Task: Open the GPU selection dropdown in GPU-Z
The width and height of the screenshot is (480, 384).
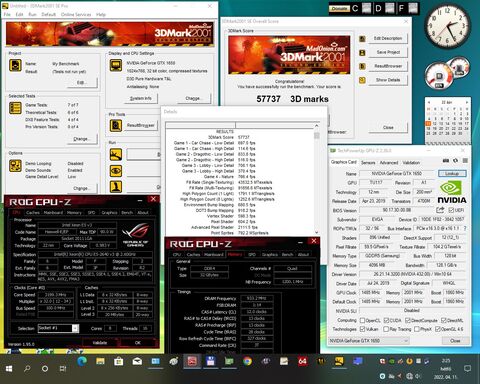Action: point(369,341)
